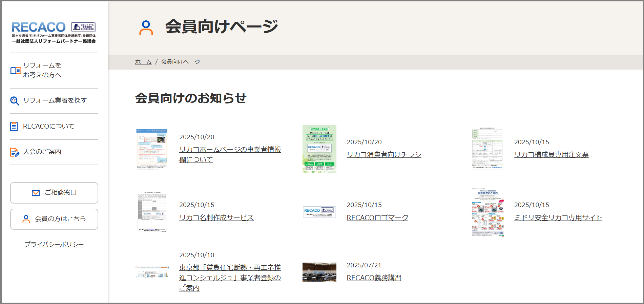Image resolution: width=644 pixels, height=304 pixels.
Task: Click the envelope icon in ご相談窓口 button
Action: pos(36,193)
